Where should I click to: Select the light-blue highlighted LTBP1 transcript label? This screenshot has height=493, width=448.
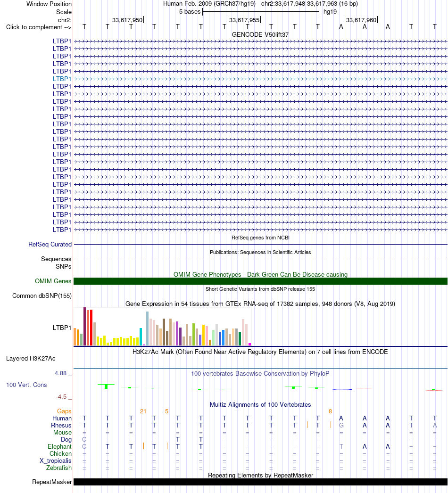click(x=62, y=79)
